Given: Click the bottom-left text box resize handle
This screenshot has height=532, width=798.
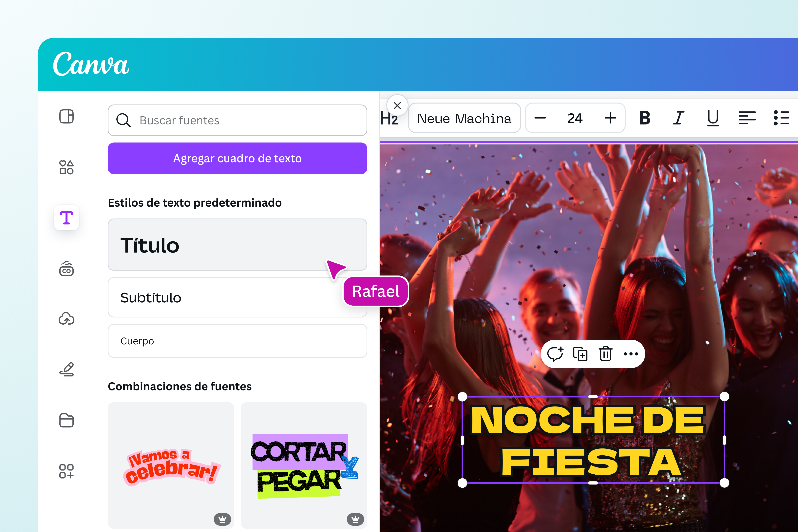Looking at the screenshot, I should click(463, 483).
